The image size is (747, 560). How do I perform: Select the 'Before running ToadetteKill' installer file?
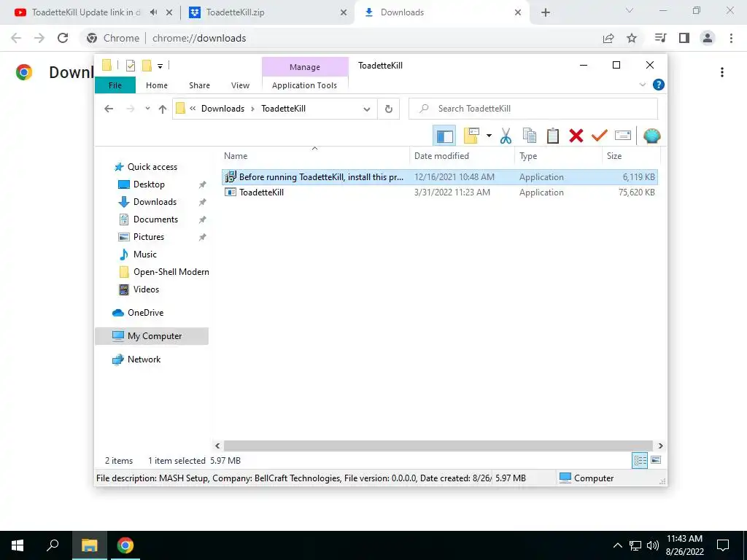(440, 177)
